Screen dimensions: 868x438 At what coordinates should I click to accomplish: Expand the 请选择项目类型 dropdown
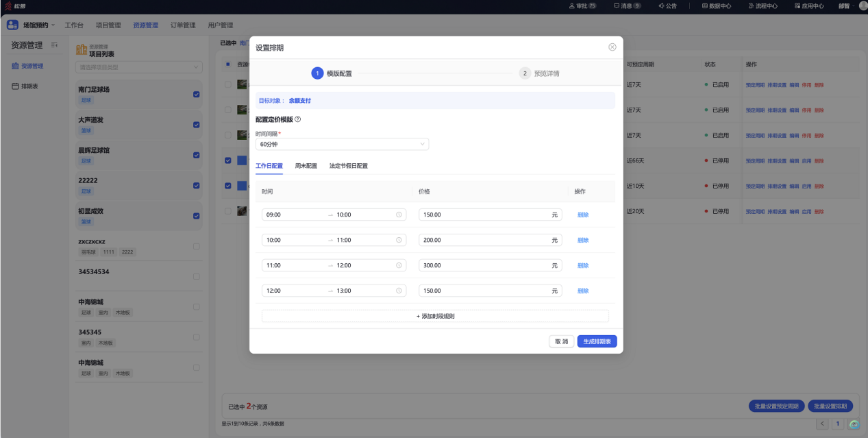coord(139,67)
